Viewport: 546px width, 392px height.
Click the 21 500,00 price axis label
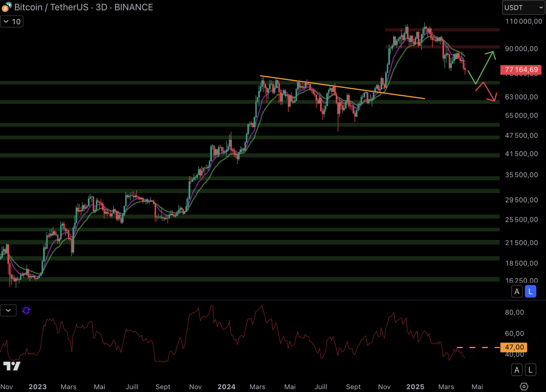click(521, 243)
